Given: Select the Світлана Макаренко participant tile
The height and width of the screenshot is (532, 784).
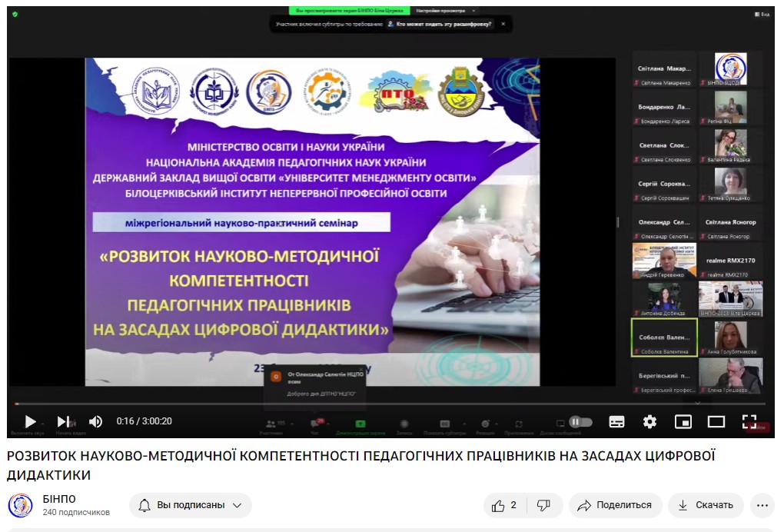Looking at the screenshot, I should (x=664, y=69).
